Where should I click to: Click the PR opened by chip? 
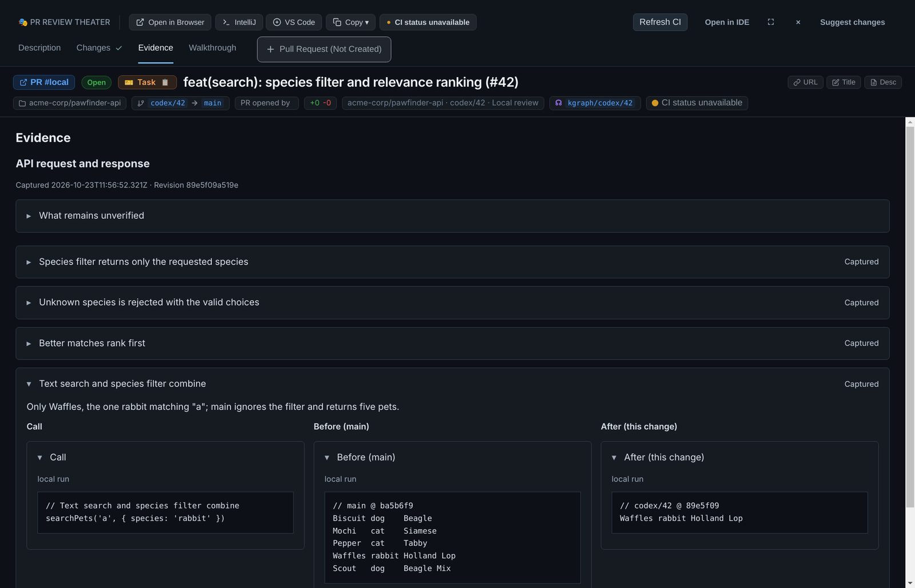click(266, 103)
